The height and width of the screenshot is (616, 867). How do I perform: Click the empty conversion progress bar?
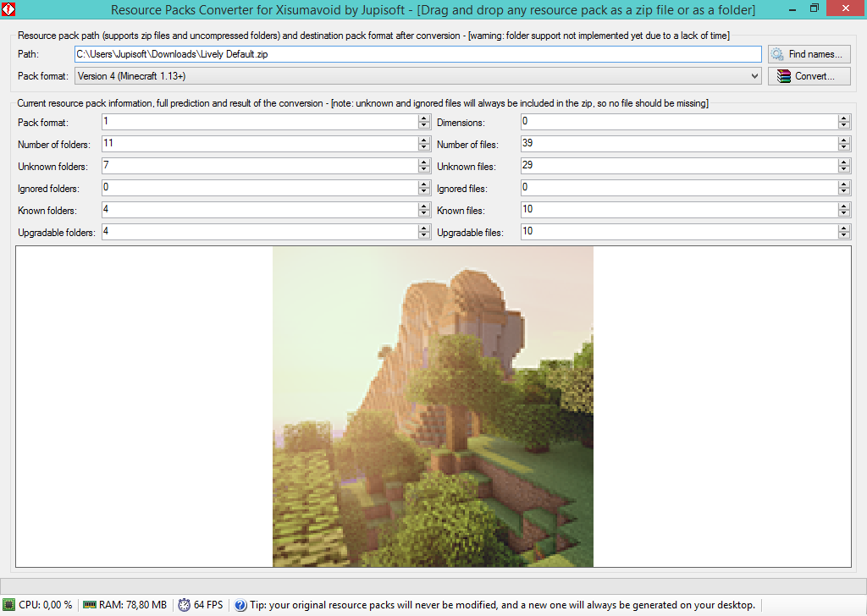(433, 586)
